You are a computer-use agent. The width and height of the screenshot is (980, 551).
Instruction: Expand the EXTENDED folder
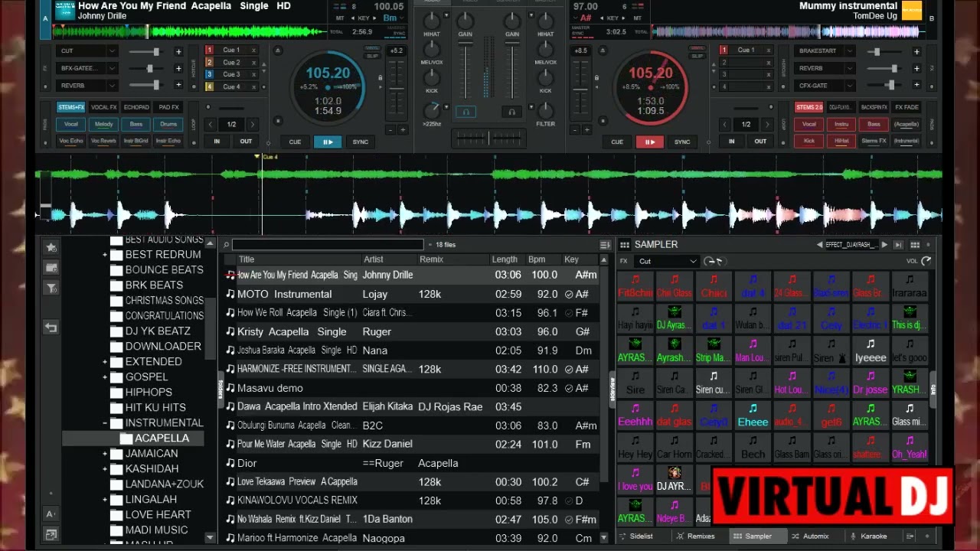click(105, 361)
